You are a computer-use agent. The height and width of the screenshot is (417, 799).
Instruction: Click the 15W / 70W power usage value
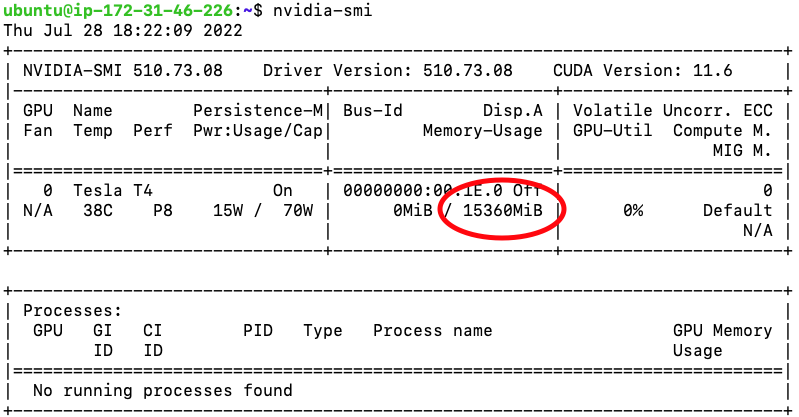click(262, 211)
